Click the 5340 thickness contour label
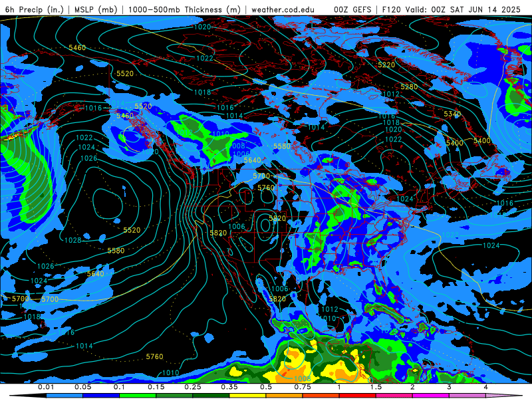This screenshot has height=399, width=532. coord(452,114)
